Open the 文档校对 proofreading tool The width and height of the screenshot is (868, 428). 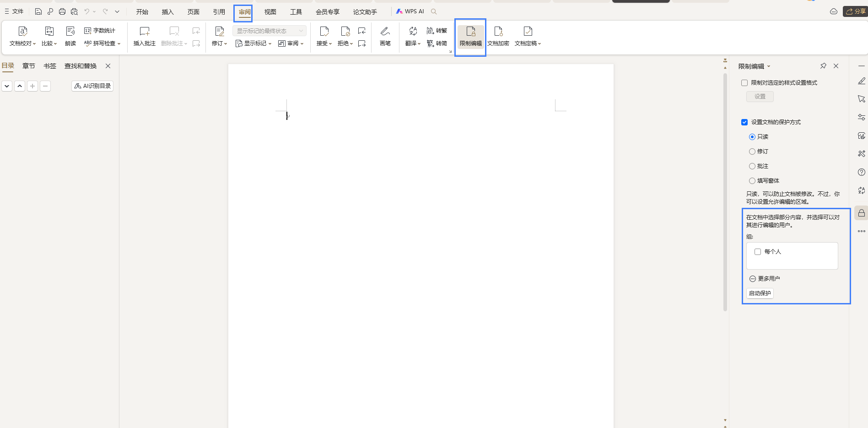click(x=22, y=37)
